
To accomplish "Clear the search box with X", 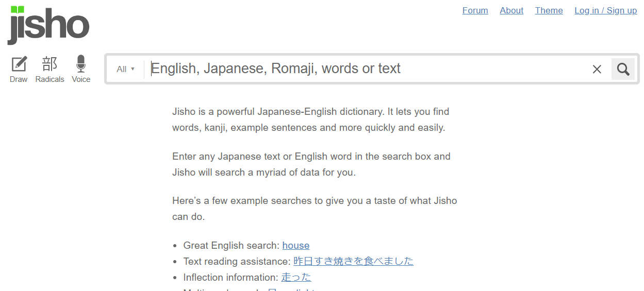I will [x=597, y=69].
